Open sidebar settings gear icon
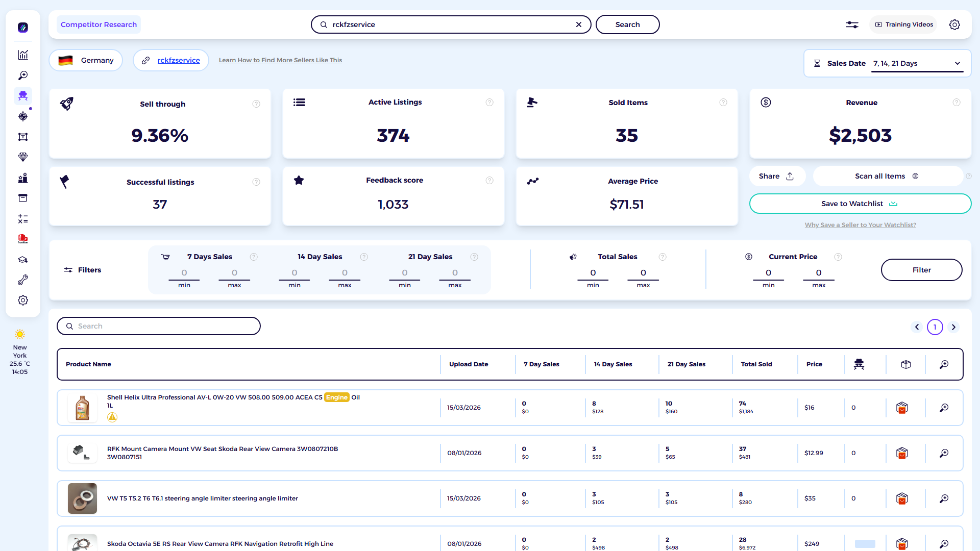The height and width of the screenshot is (551, 980). [x=23, y=300]
